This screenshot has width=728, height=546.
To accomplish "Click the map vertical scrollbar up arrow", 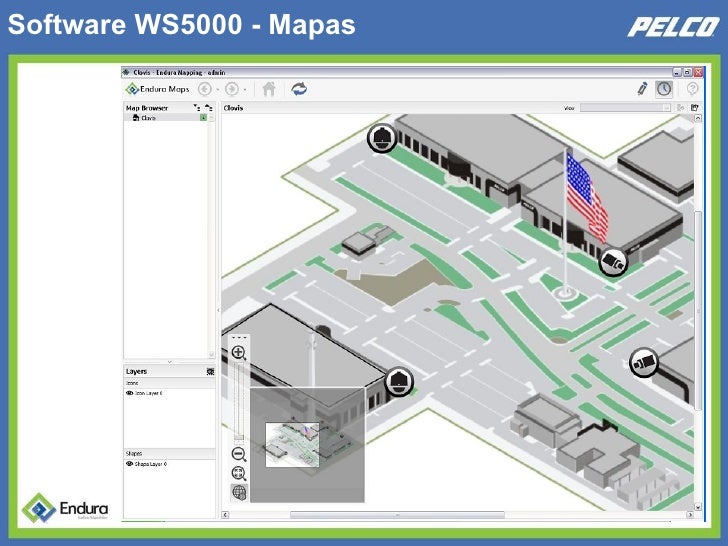I will (697, 118).
